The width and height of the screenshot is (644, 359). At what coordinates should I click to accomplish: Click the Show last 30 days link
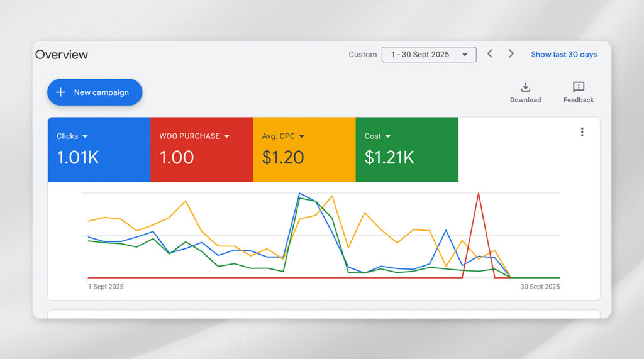[563, 55]
